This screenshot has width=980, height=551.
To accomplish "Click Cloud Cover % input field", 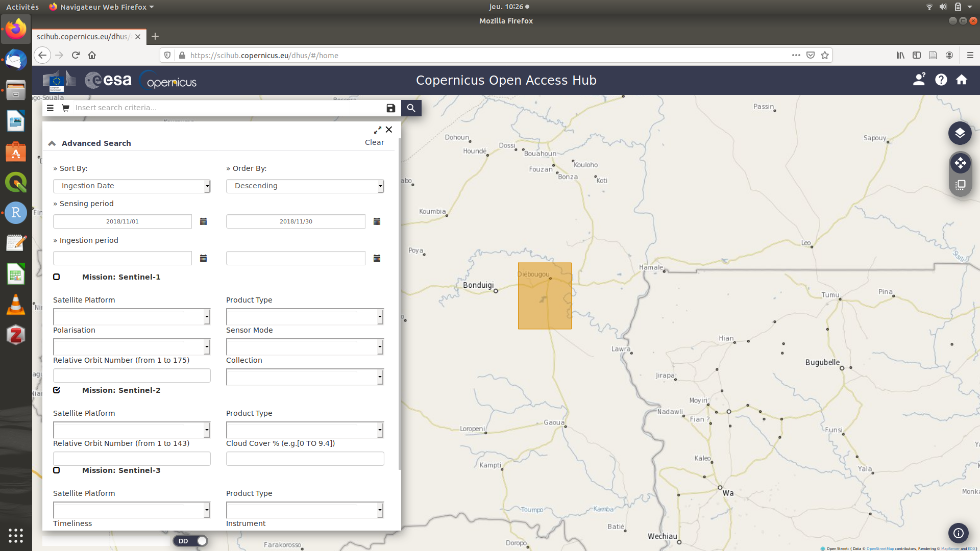I will tap(305, 459).
